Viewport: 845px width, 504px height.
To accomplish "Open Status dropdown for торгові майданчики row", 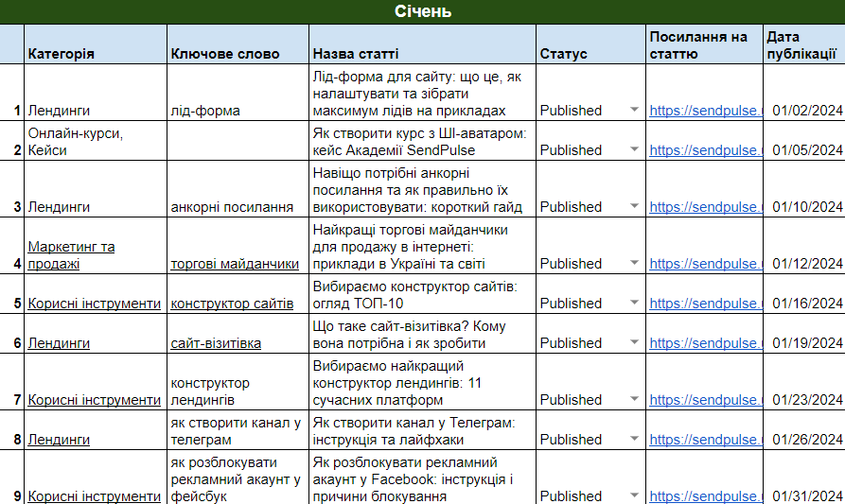I will (x=634, y=263).
